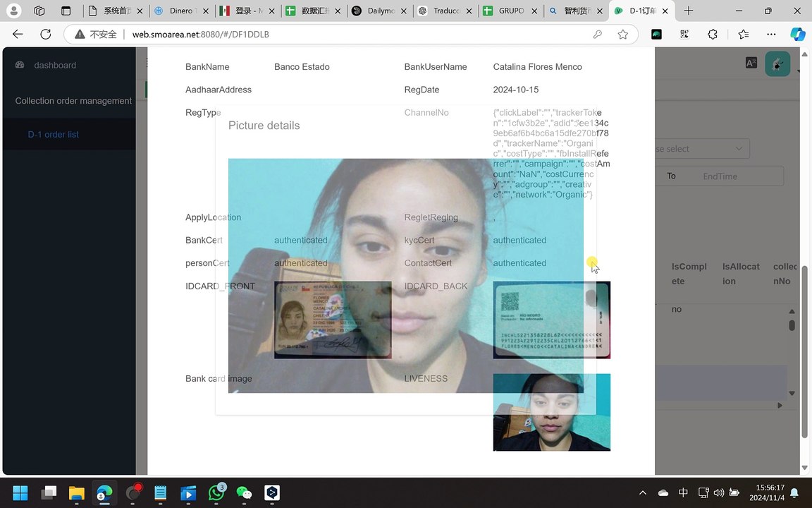This screenshot has width=812, height=508.
Task: Click the page vertical scrollbar
Action: point(804,353)
